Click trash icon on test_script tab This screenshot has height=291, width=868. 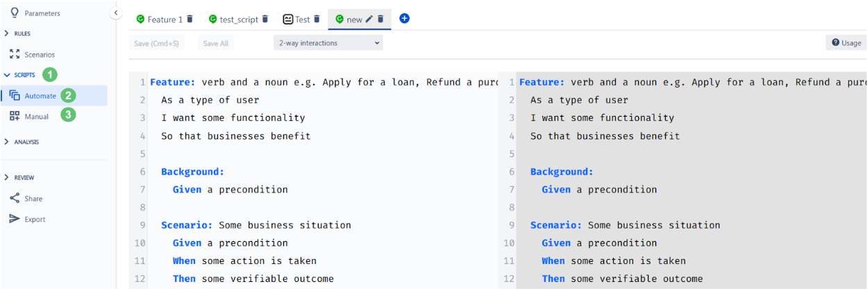pyautogui.click(x=265, y=19)
